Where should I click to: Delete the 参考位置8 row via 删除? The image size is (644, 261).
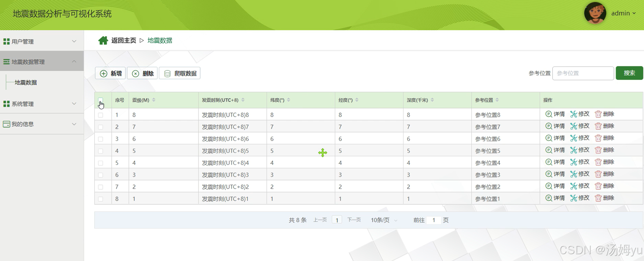604,114
